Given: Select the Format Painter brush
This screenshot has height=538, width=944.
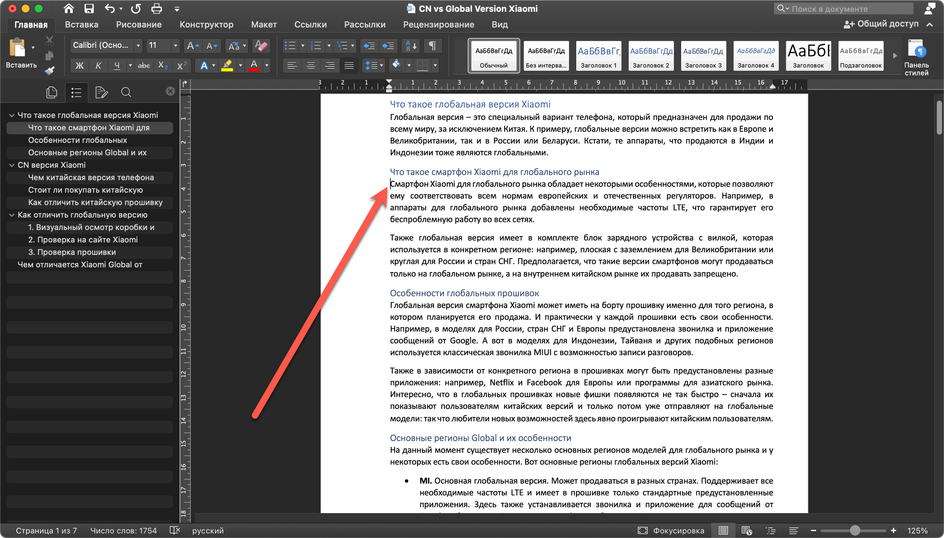Looking at the screenshot, I should click(x=49, y=70).
